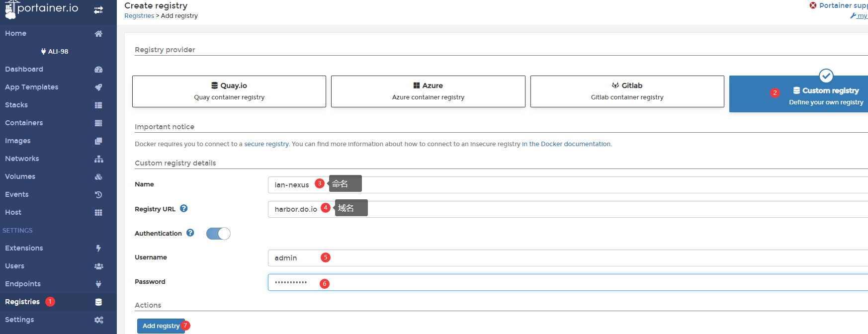Click the SETTINGS section heading
Screen dimensions: 868x334
point(17,230)
